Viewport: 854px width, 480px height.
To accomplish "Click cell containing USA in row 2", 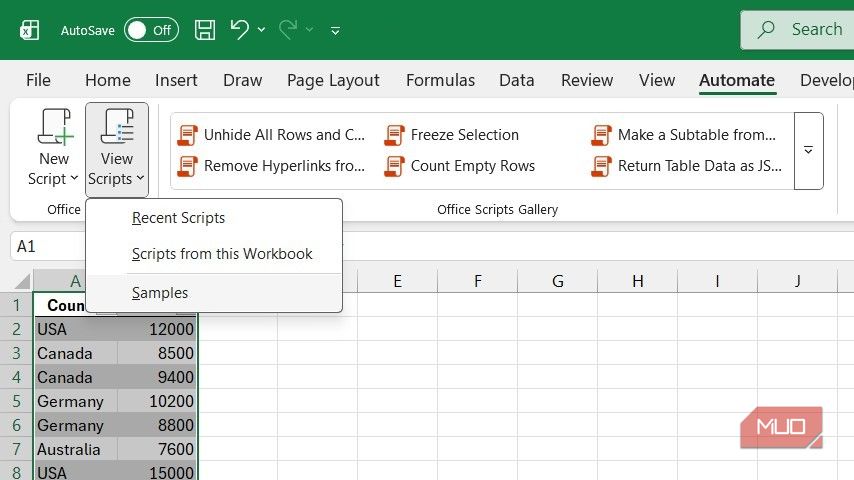I will pyautogui.click(x=76, y=329).
